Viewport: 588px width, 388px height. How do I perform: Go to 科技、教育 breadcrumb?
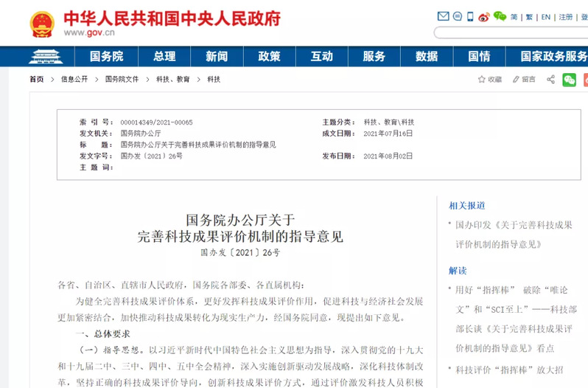(173, 79)
